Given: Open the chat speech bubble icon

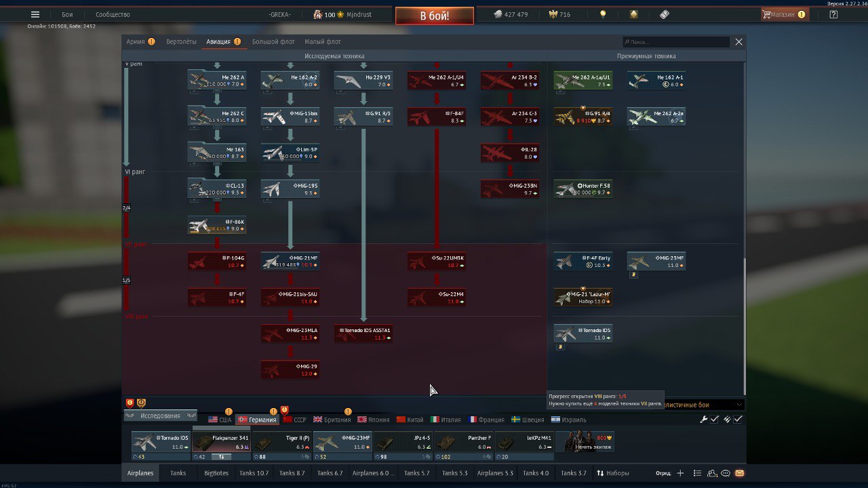Looking at the screenshot, I should click(x=726, y=473).
